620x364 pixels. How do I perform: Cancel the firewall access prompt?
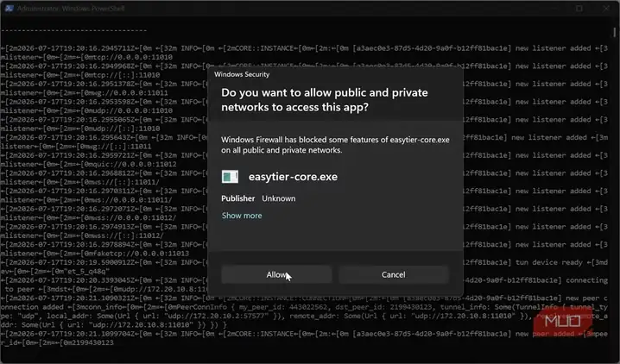394,274
